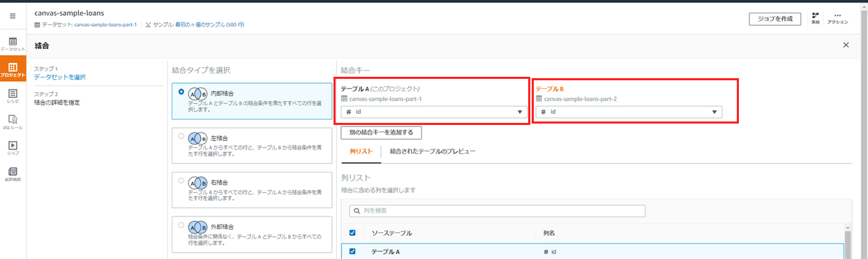
Task: Open the 系統 lineage icon
Action: click(815, 18)
